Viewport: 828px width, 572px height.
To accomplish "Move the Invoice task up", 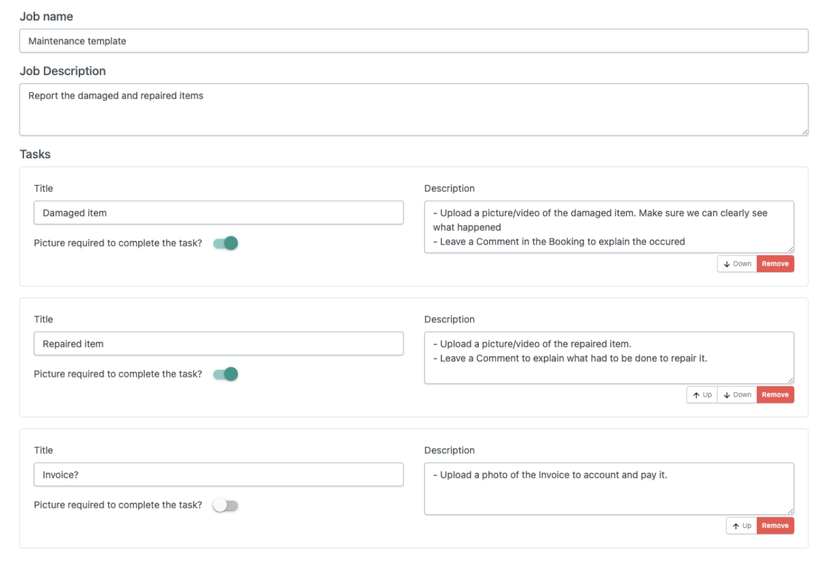I will point(741,526).
